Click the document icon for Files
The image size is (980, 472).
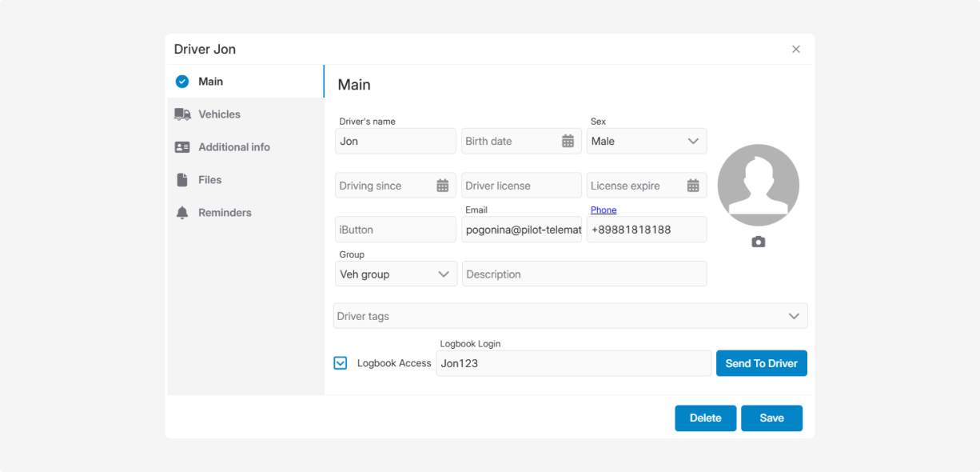pos(182,180)
